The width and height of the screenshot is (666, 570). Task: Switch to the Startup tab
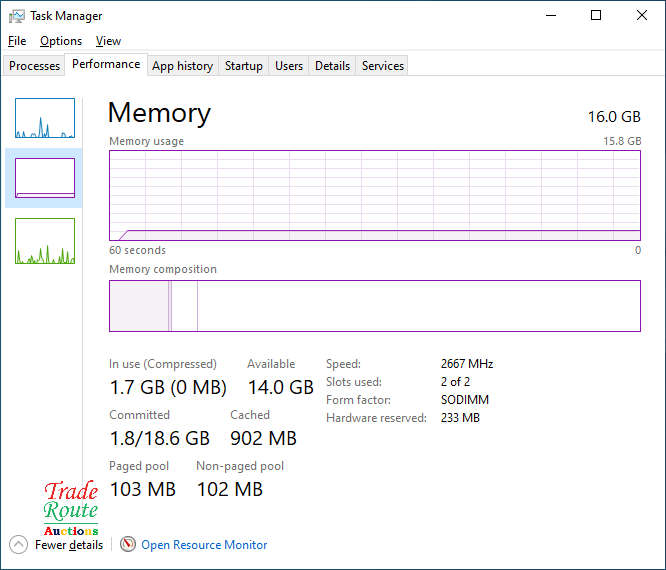[x=243, y=66]
